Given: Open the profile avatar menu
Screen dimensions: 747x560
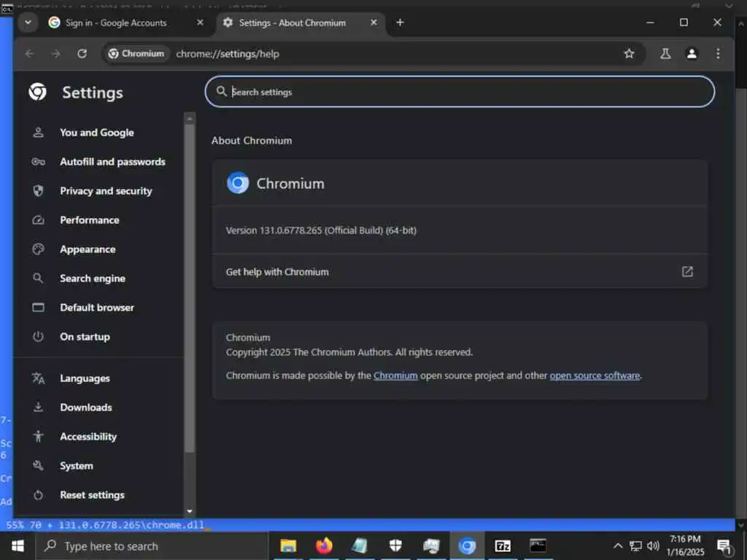Looking at the screenshot, I should (692, 53).
